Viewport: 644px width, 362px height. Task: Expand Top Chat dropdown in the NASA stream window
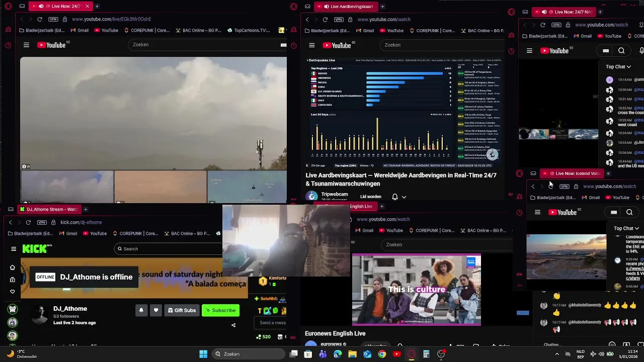[618, 66]
